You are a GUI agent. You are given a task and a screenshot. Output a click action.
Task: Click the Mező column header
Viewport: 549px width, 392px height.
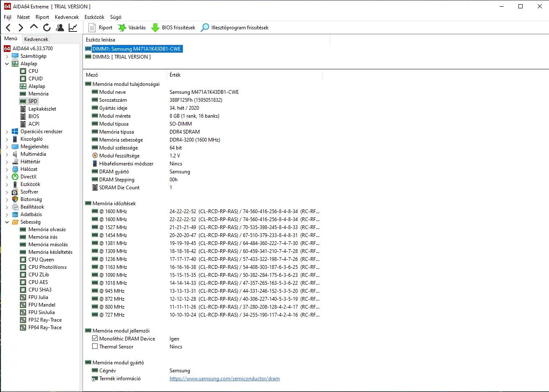(x=125, y=75)
